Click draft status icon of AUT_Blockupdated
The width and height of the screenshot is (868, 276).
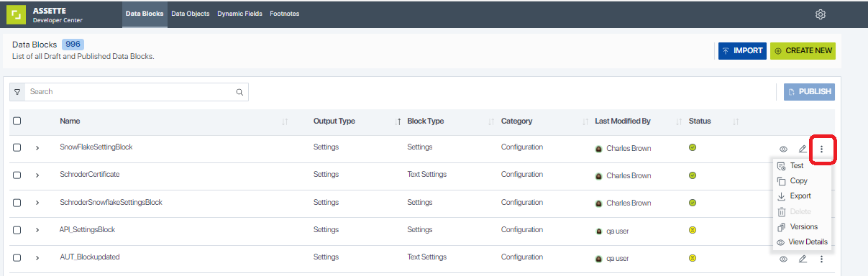tap(693, 257)
